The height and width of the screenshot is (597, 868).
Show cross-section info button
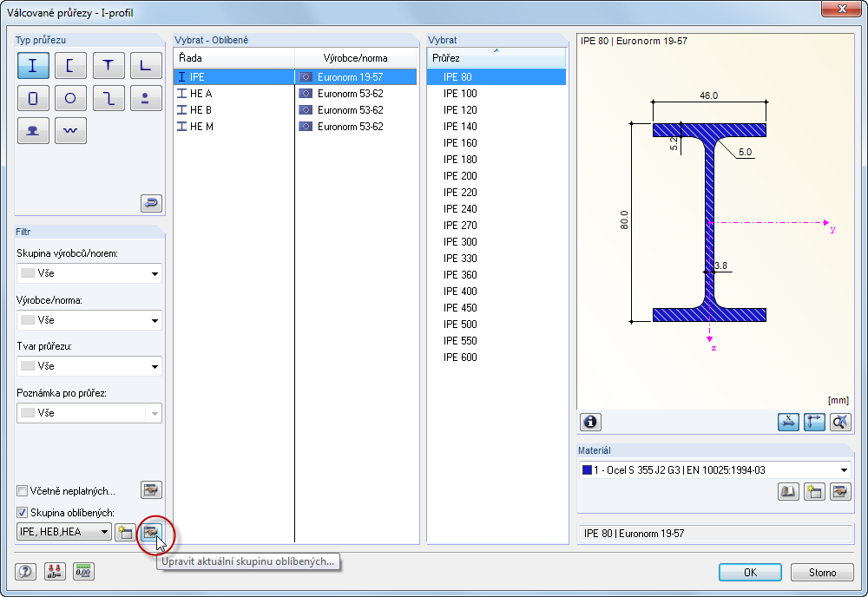point(590,423)
